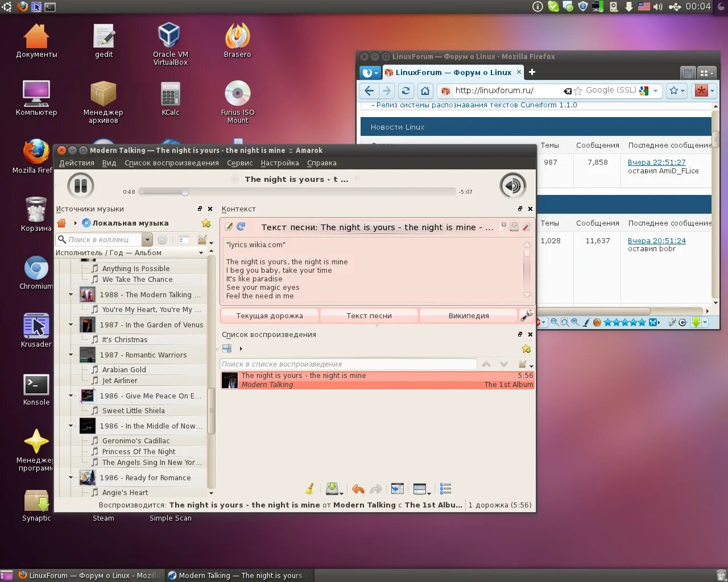Screen dimensions: 728x582
Task: Open the Brasero desktop icon
Action: (237, 40)
